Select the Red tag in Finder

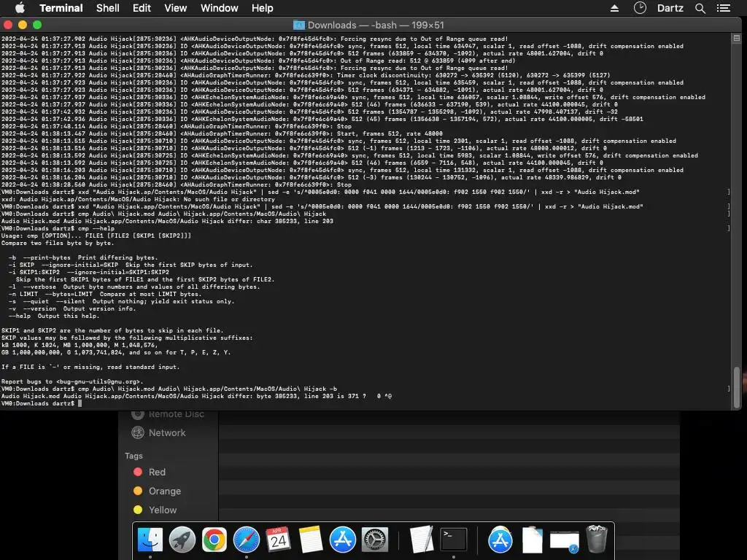coord(148,472)
